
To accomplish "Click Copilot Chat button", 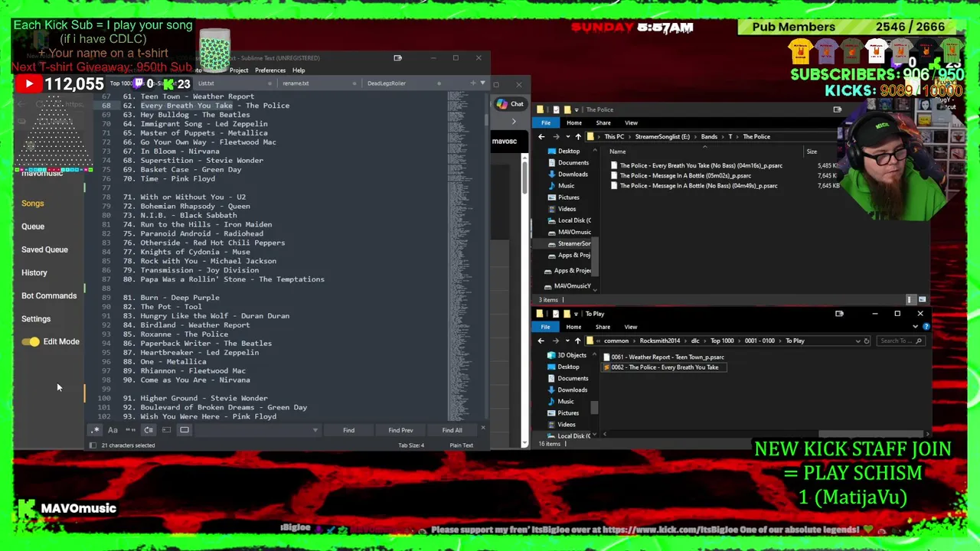I will coord(511,104).
